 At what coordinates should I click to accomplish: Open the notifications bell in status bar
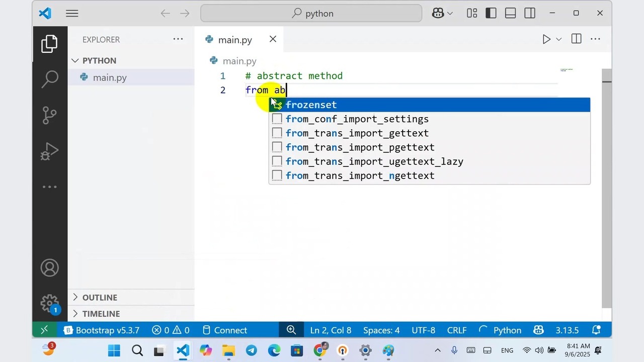597,330
